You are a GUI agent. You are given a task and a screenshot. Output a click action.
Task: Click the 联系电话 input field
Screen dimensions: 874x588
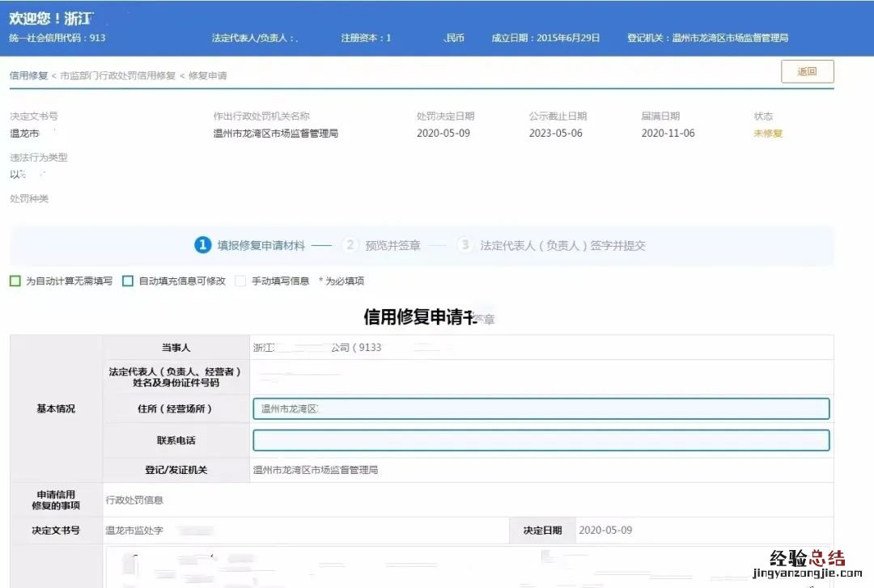pyautogui.click(x=541, y=440)
